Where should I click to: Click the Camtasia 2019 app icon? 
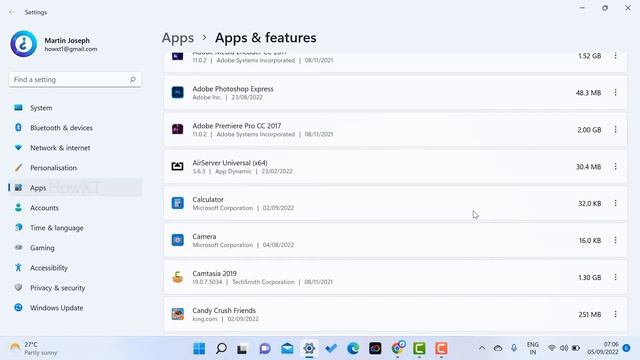coord(178,277)
